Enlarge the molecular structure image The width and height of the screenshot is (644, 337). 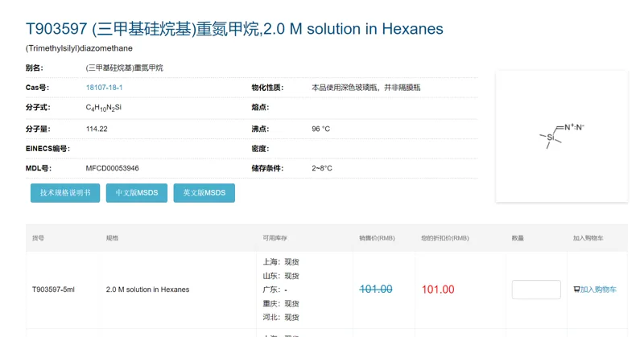point(561,136)
